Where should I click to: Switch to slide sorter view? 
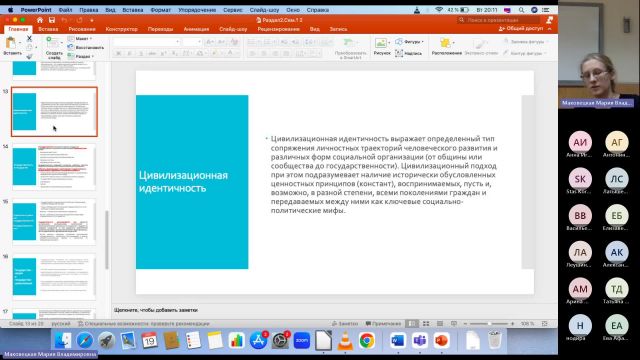tap(426, 324)
